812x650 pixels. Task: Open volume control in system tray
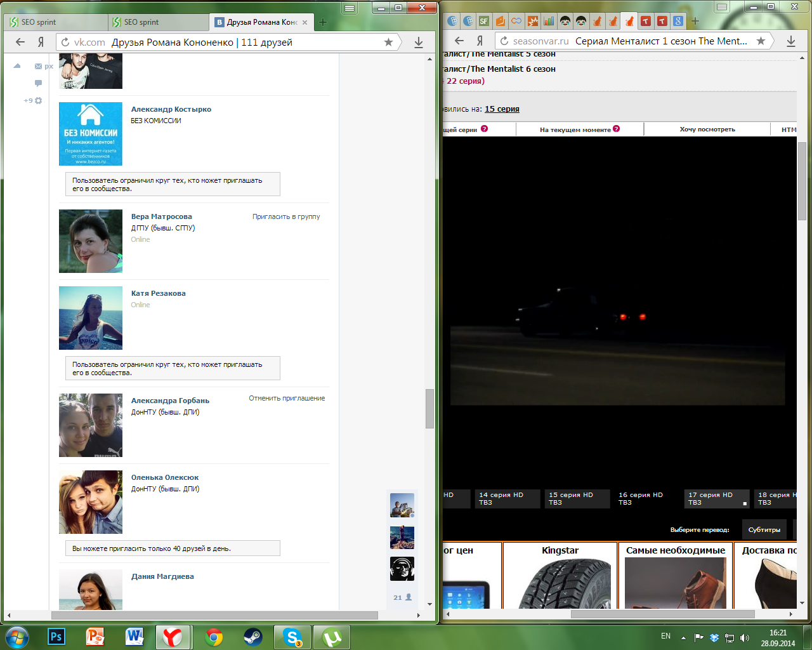pyautogui.click(x=745, y=637)
